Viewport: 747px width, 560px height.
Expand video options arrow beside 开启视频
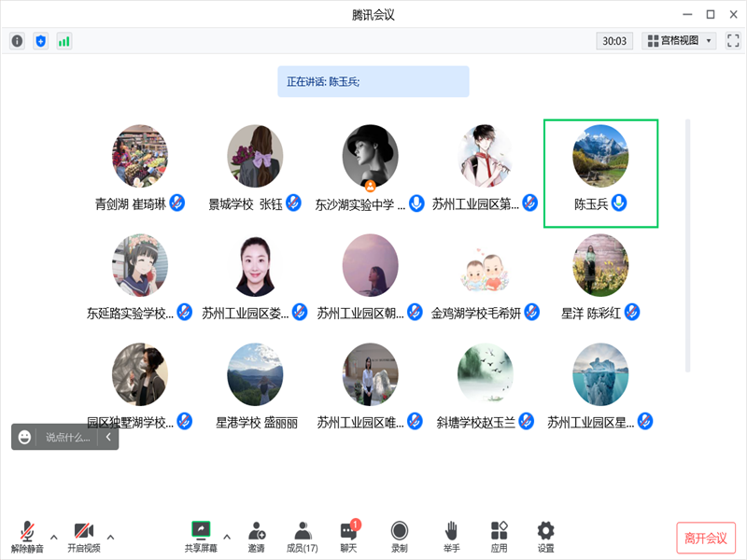coord(110,538)
